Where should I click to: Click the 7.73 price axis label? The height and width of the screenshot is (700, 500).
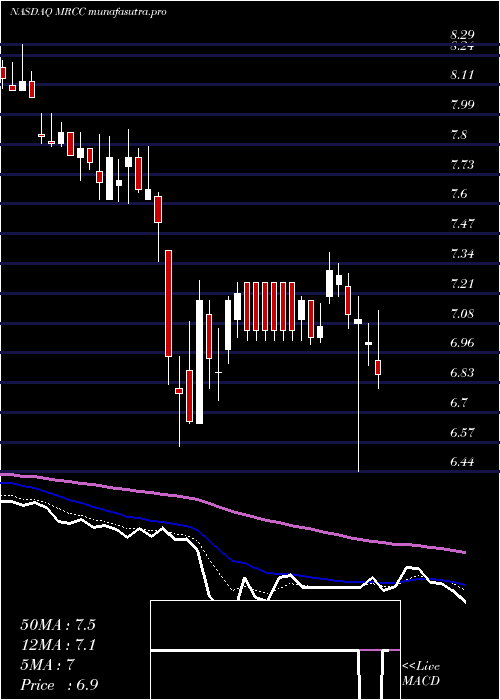click(462, 164)
